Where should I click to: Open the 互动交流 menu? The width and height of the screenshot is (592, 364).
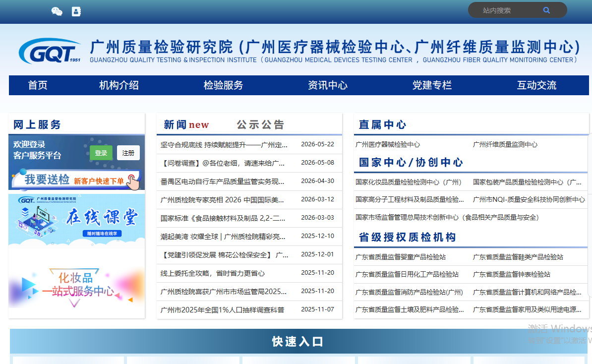[x=536, y=85]
